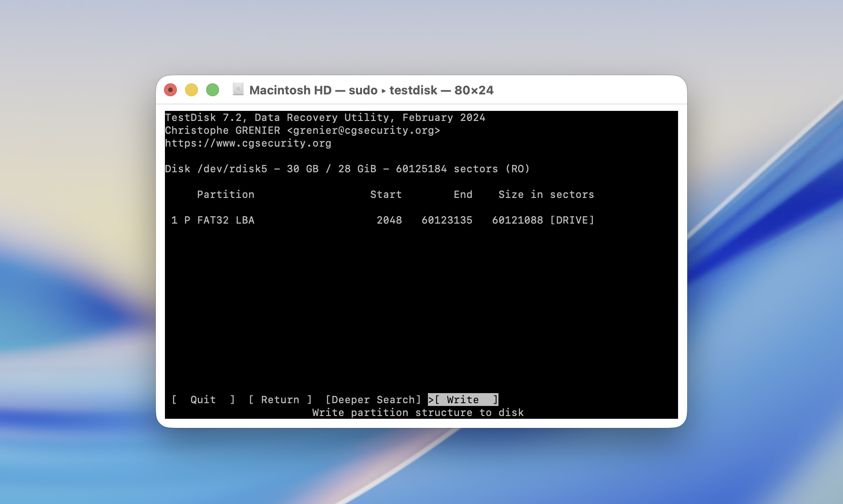
Task: Click the end sector value 60123135
Action: 447,220
